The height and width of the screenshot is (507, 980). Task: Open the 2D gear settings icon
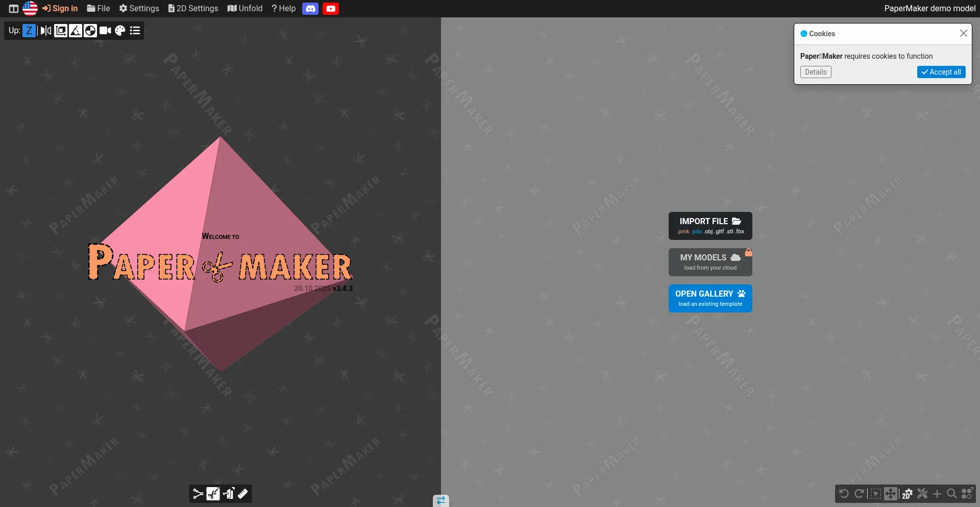click(907, 494)
